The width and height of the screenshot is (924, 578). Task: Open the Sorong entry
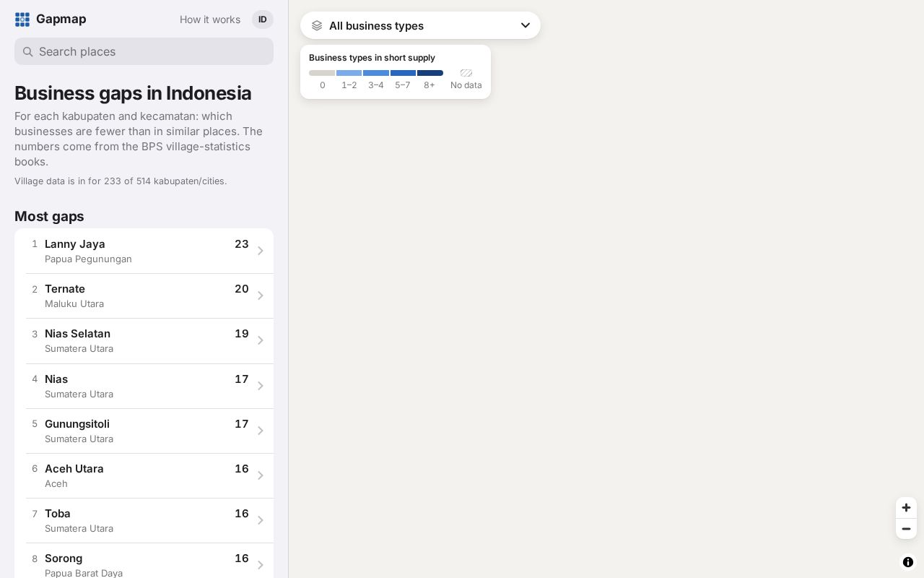tap(144, 561)
